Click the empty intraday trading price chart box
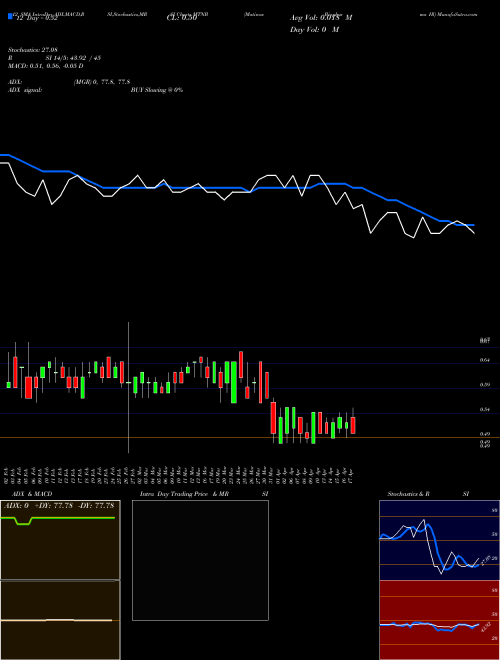This screenshot has height=660, width=500. click(x=200, y=560)
